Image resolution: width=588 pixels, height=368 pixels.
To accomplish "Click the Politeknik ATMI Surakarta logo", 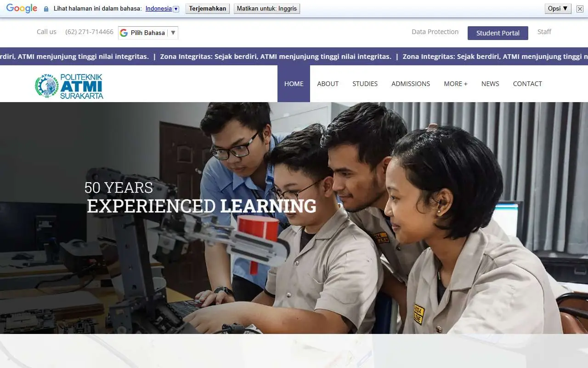I will pos(69,86).
